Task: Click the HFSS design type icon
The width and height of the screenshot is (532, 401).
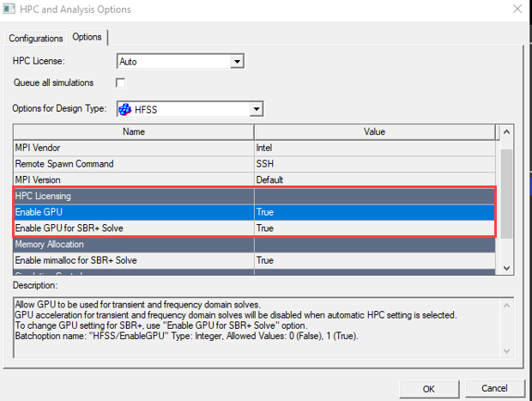Action: (x=126, y=109)
